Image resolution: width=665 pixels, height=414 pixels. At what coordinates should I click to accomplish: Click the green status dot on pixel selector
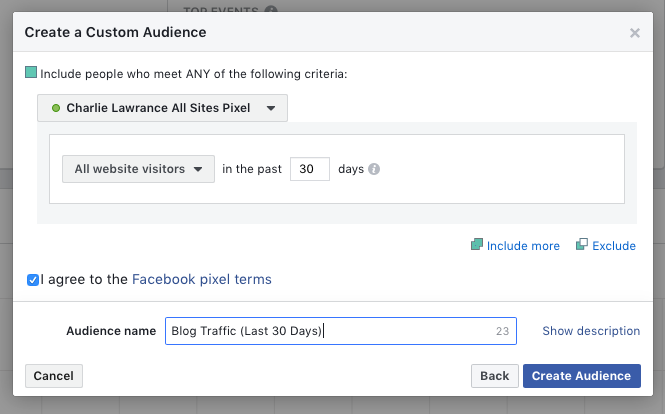click(x=56, y=108)
